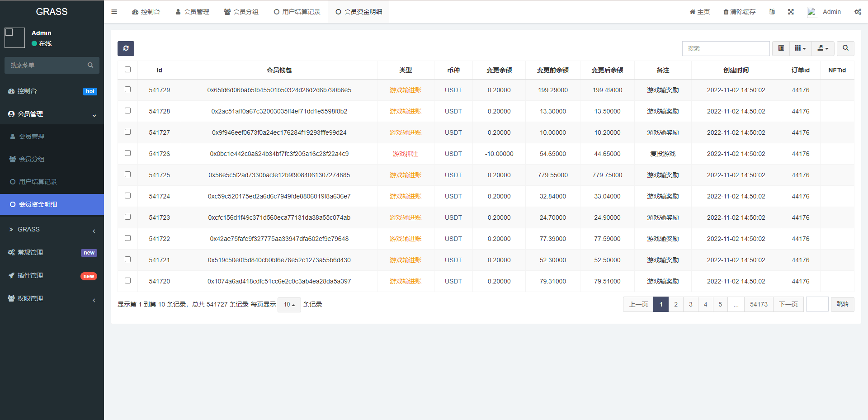
Task: Open the columns visibility dropdown
Action: tap(800, 48)
